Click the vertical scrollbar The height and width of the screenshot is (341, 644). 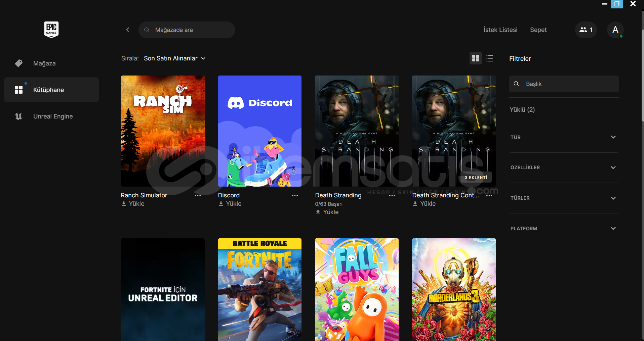click(643, 76)
